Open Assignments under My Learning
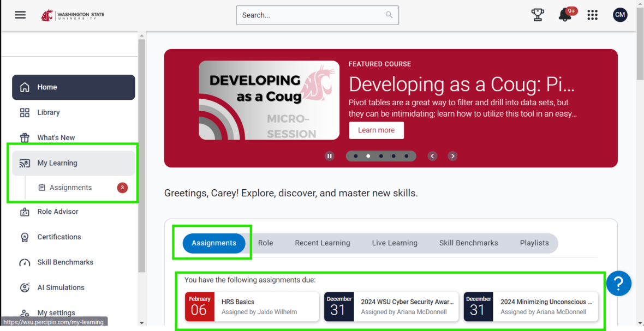 click(x=70, y=188)
